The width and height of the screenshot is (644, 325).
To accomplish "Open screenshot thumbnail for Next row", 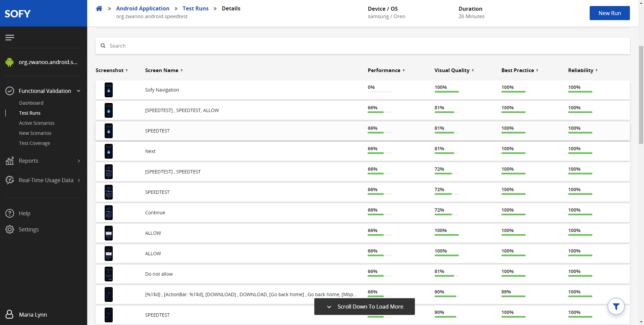I will pos(109,151).
